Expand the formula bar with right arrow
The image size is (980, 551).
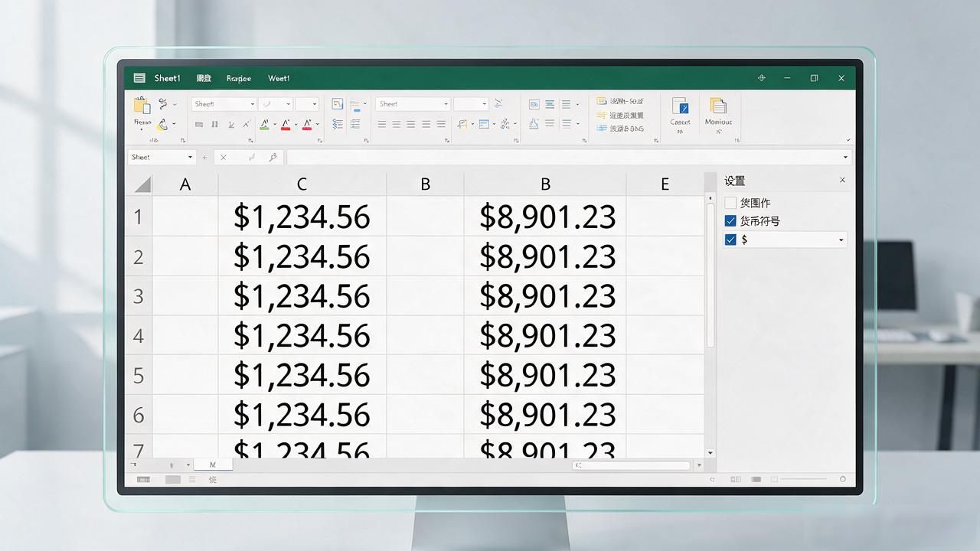click(845, 157)
